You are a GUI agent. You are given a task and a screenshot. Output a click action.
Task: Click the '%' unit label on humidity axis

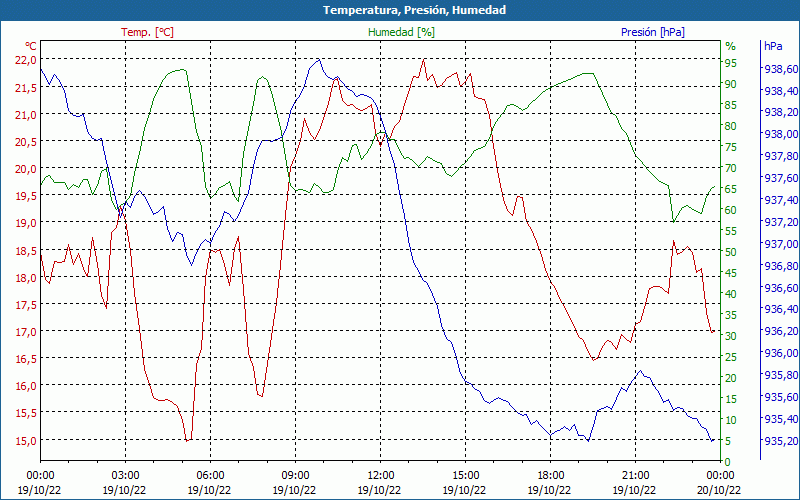(x=731, y=46)
